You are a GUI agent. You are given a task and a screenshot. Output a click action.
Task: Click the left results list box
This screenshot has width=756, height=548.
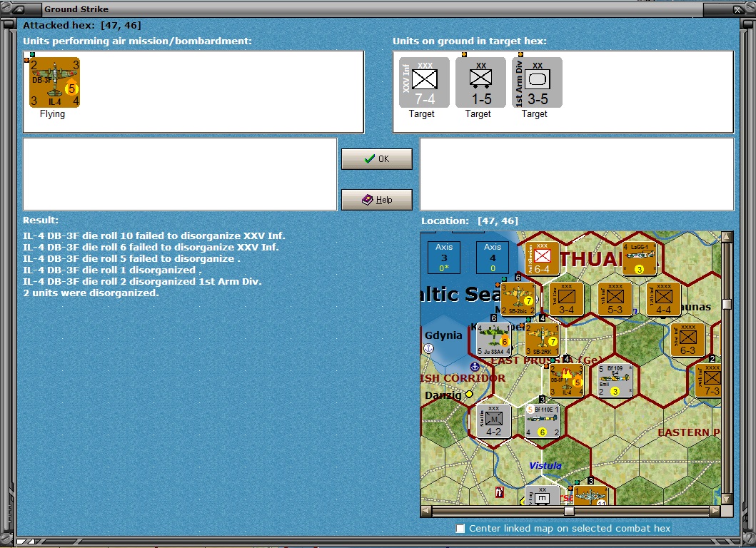pyautogui.click(x=180, y=175)
